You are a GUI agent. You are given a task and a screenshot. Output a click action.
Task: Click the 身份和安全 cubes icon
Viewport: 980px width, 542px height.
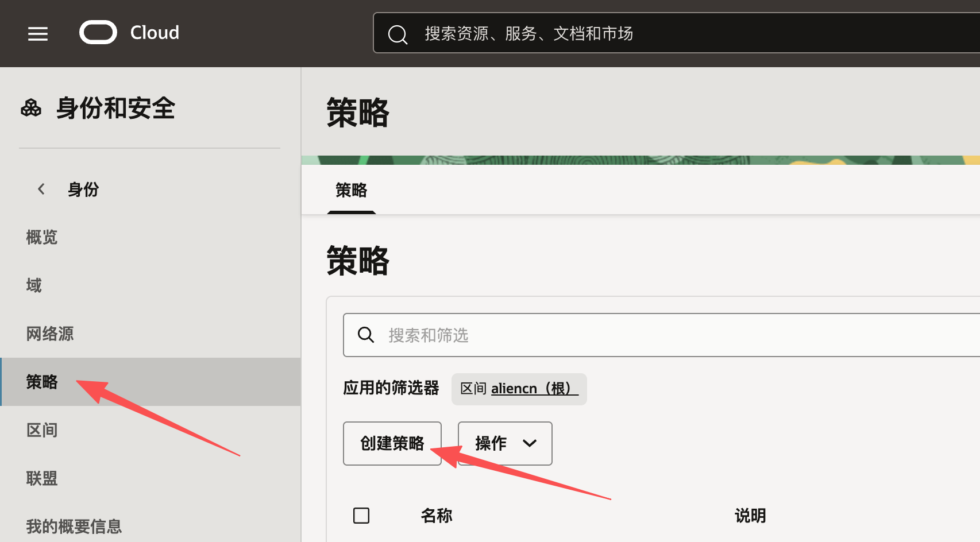31,108
